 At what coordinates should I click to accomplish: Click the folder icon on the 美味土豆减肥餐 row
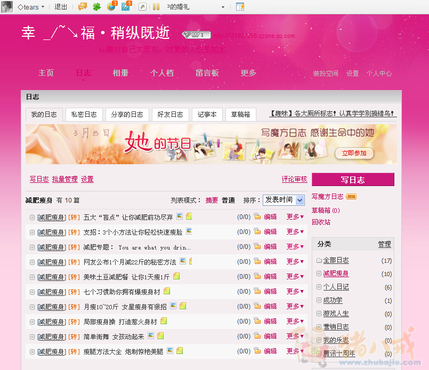click(x=257, y=276)
